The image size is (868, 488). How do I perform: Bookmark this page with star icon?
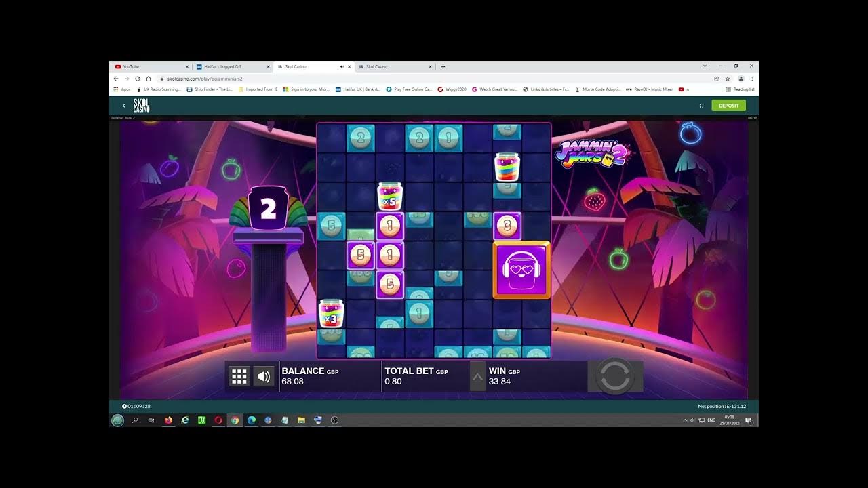point(728,79)
